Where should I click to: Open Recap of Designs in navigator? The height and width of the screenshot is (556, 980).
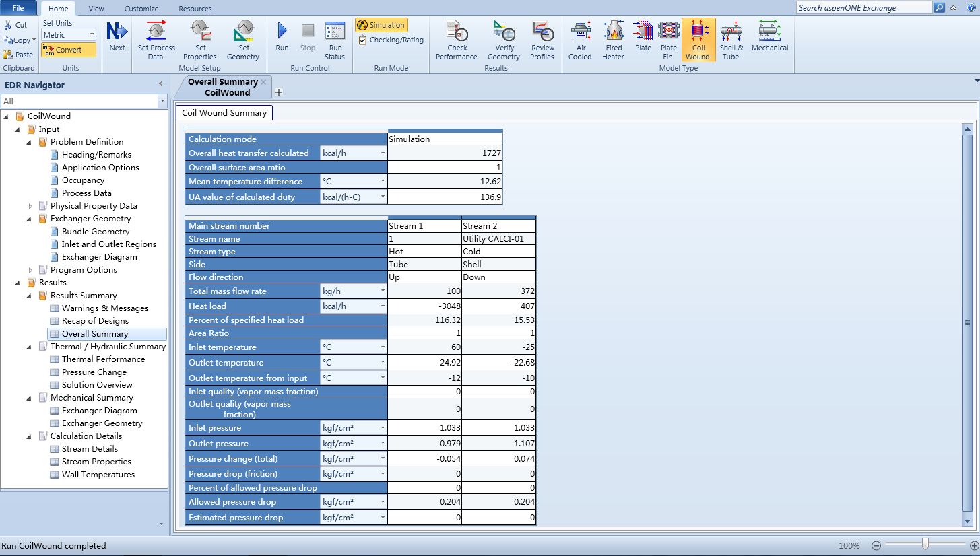(x=95, y=321)
